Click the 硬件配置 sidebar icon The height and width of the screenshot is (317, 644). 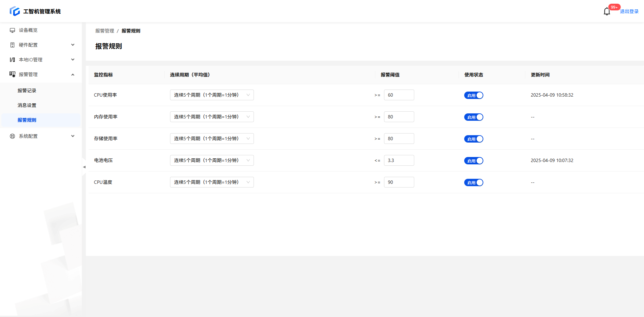point(12,45)
